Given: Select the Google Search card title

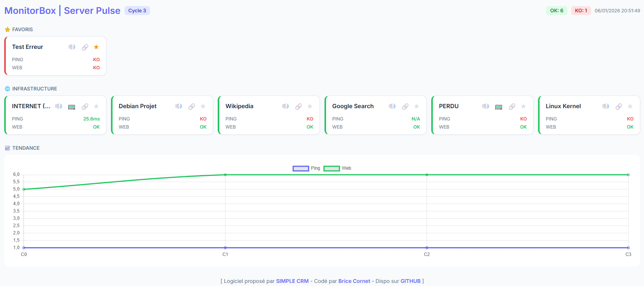Looking at the screenshot, I should coord(353,106).
